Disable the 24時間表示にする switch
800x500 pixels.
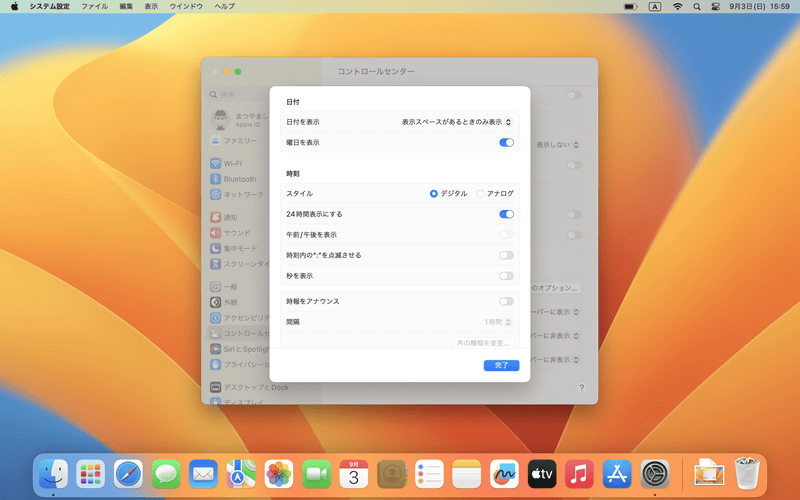(x=506, y=214)
